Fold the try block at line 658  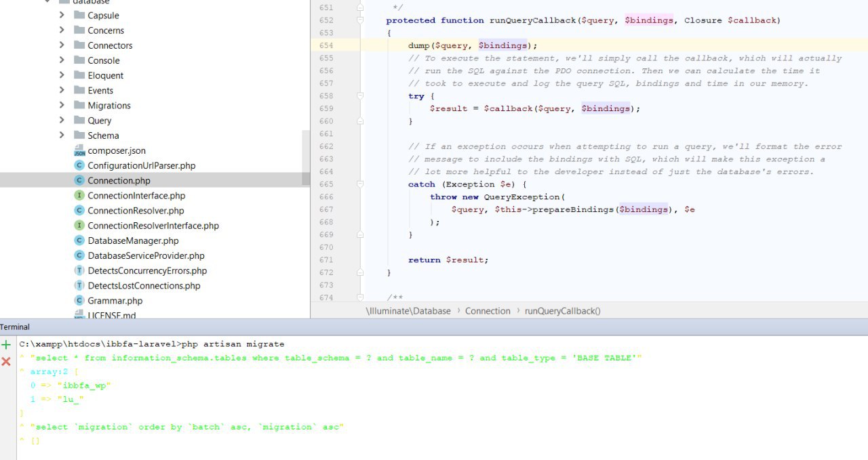(361, 96)
